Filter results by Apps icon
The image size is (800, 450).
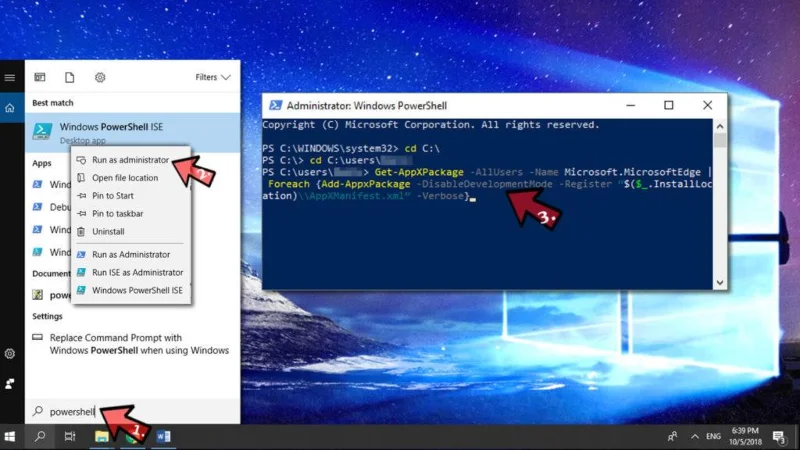[x=40, y=77]
